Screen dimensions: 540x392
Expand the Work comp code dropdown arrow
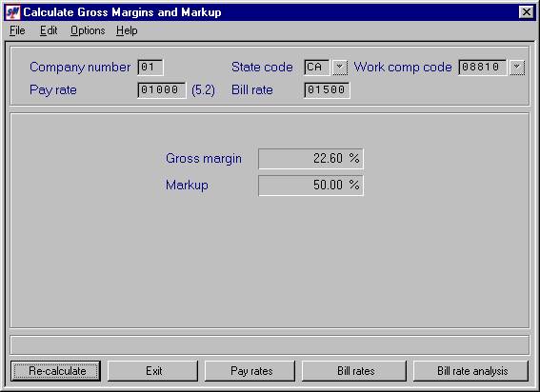[517, 68]
